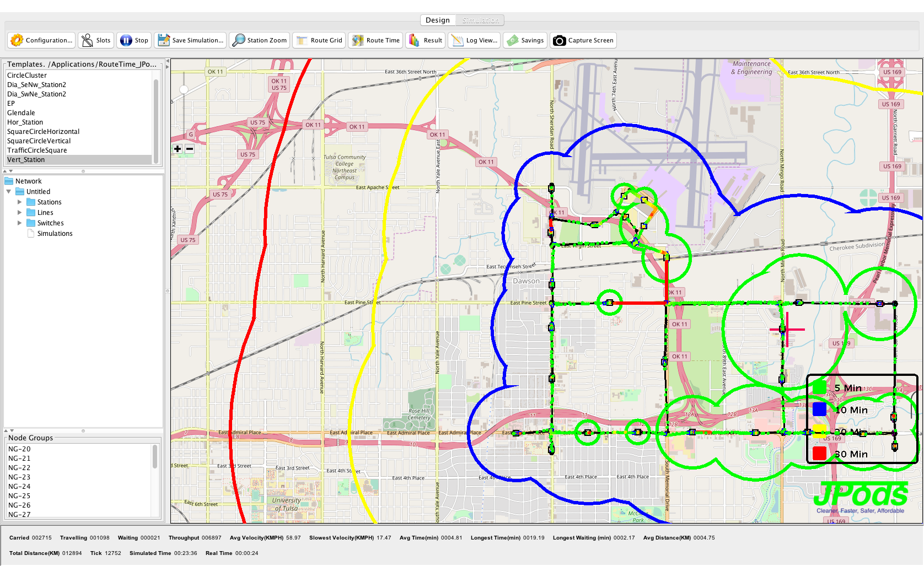This screenshot has width=924, height=566.
Task: Open the Configuration gear icon
Action: tap(17, 40)
